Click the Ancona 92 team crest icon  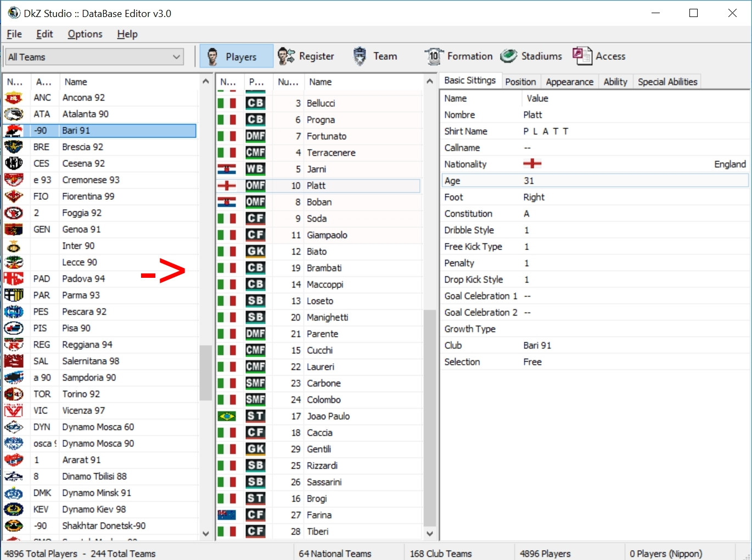[14, 98]
